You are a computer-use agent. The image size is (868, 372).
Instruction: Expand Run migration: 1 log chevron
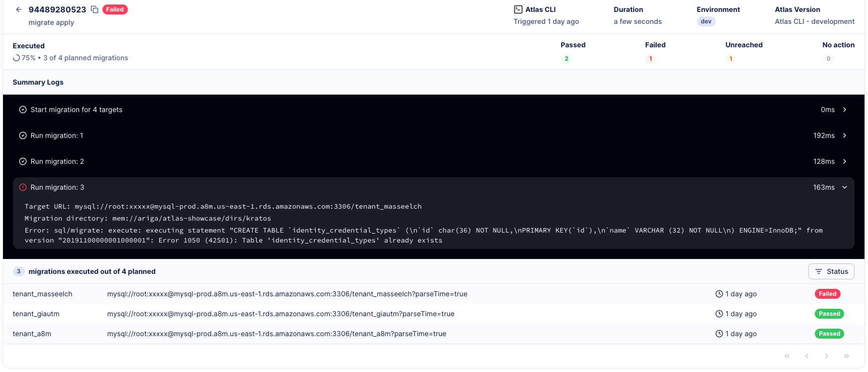click(x=845, y=135)
